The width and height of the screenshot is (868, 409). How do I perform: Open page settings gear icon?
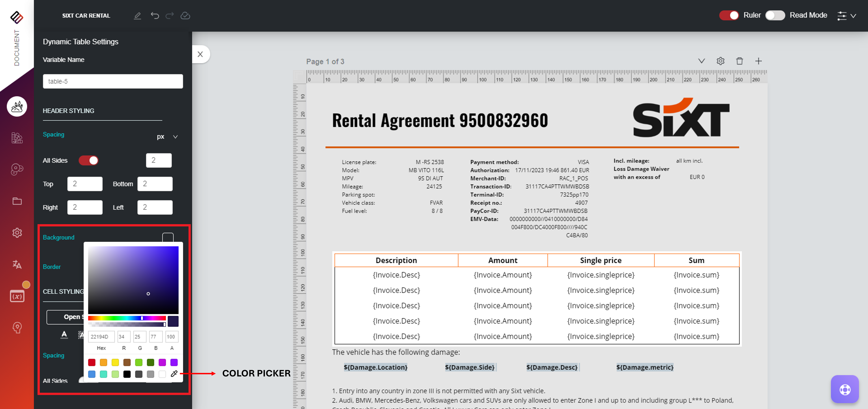pyautogui.click(x=720, y=61)
